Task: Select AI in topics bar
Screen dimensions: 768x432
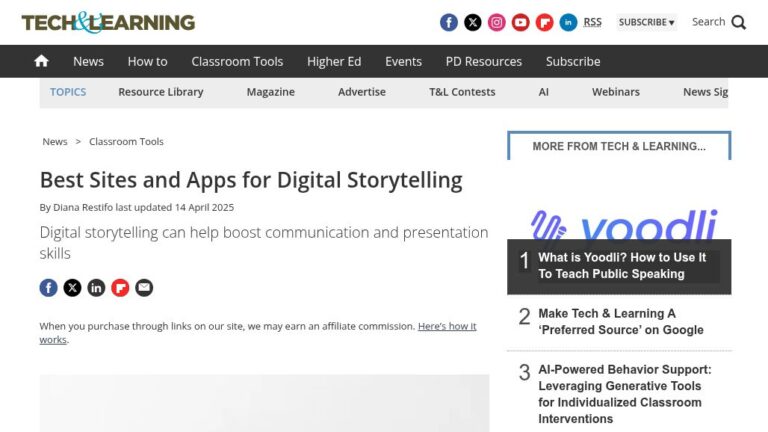Action: (544, 92)
